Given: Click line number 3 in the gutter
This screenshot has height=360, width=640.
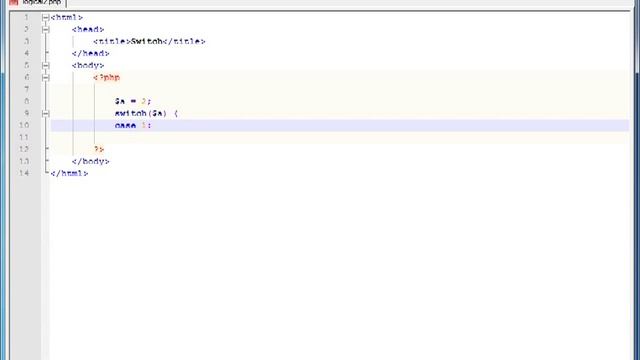Looking at the screenshot, I should click(x=26, y=41).
